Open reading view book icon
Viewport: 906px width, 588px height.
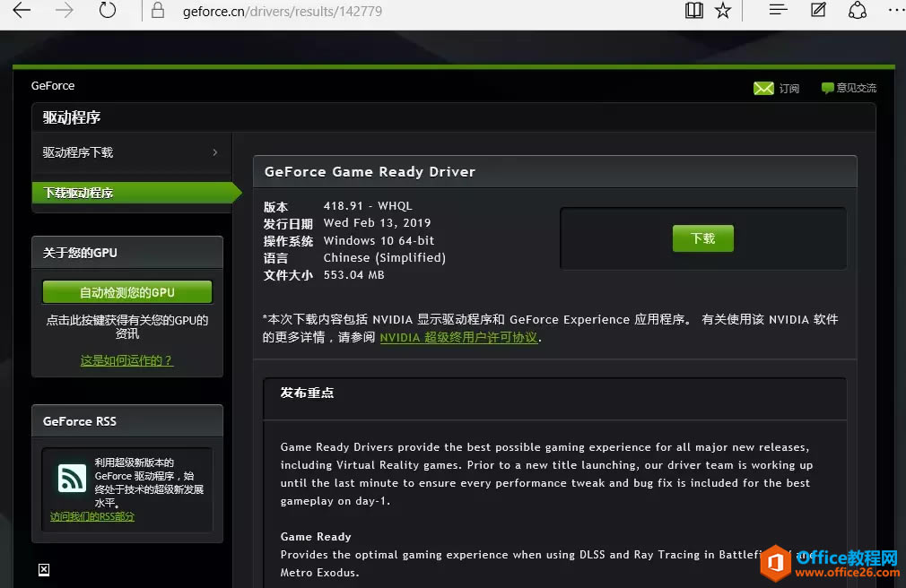694,11
